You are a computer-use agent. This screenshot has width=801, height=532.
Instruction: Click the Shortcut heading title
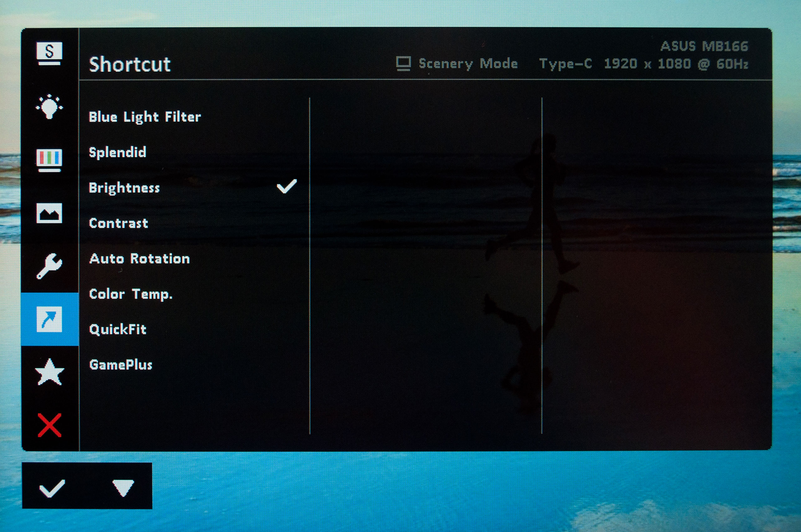tap(130, 64)
